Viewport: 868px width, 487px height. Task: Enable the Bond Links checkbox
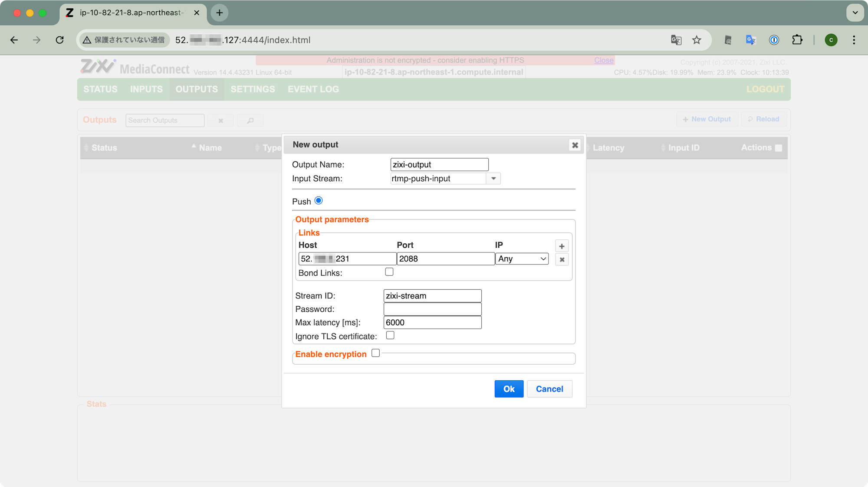click(x=389, y=272)
